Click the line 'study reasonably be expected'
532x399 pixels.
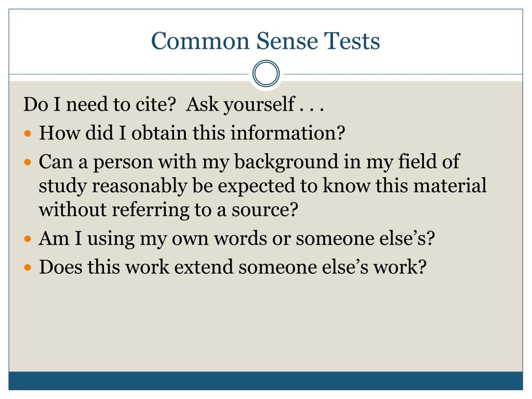pos(263,185)
